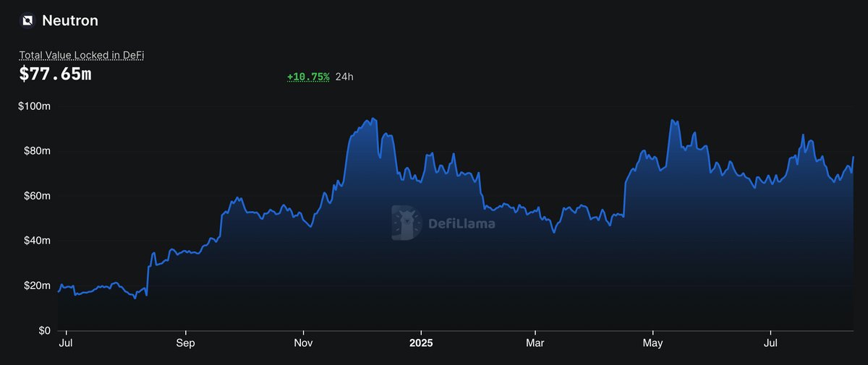
Task: Click the Sep x-axis label
Action: tap(186, 343)
